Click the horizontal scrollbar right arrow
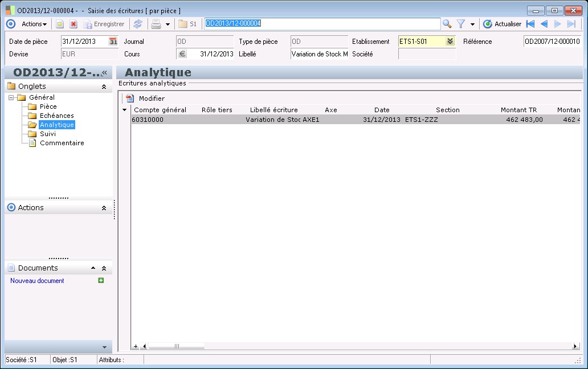Screen dimensions: 588x369 coord(575,347)
